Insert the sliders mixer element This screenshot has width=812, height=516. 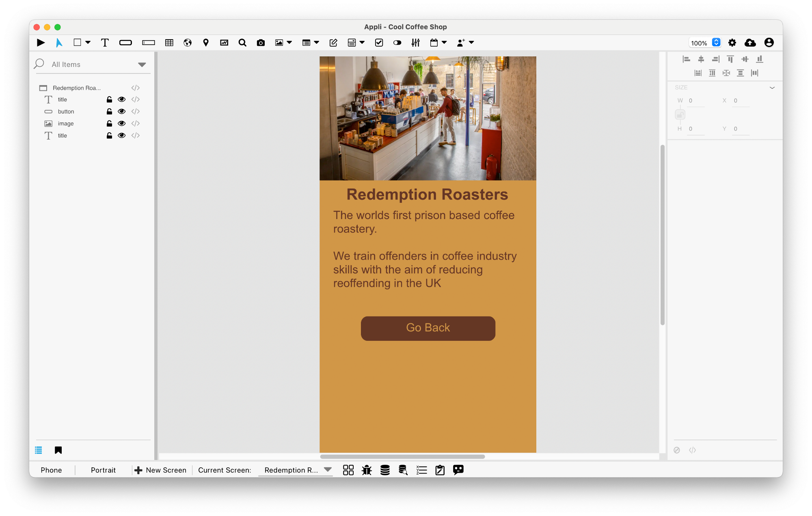coord(415,43)
